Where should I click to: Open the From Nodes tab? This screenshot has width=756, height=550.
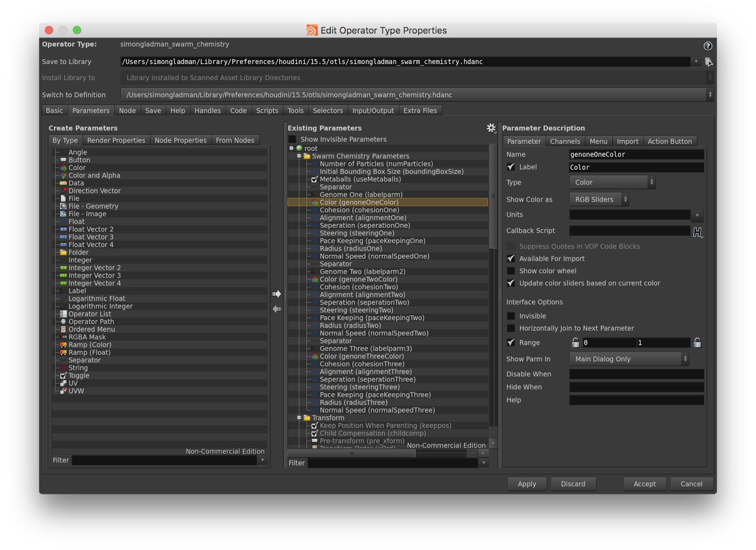pyautogui.click(x=235, y=140)
